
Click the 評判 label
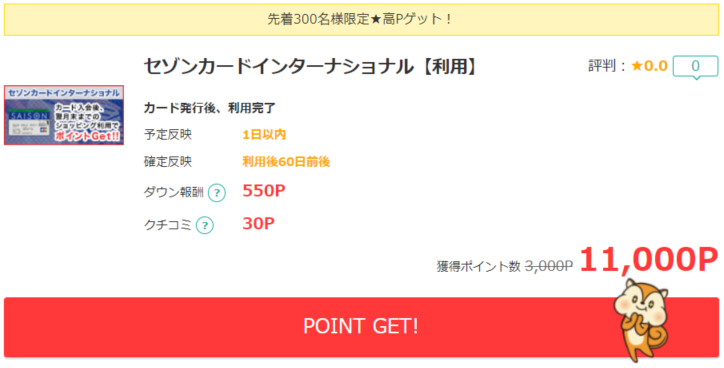pyautogui.click(x=603, y=66)
